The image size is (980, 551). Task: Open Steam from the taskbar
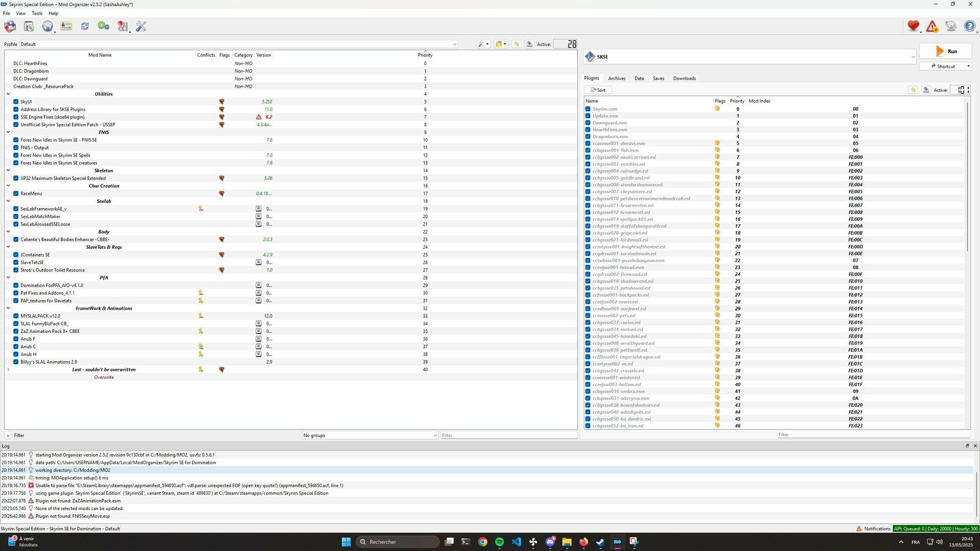600,542
